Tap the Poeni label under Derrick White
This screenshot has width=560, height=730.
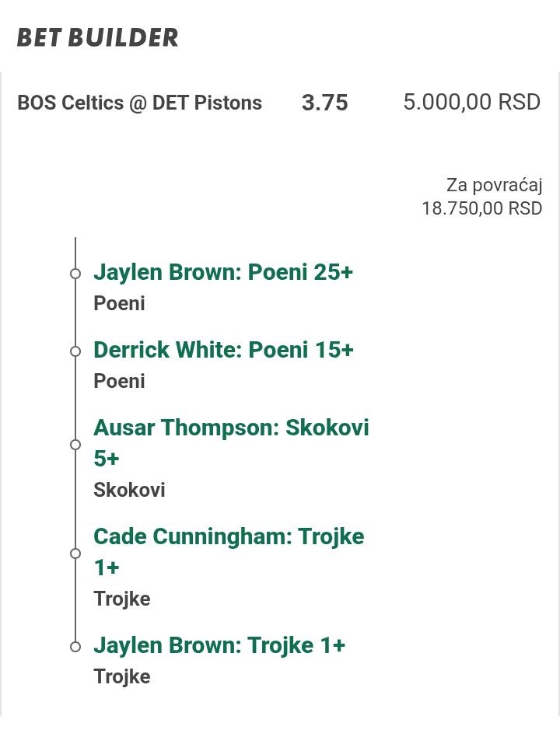click(120, 381)
